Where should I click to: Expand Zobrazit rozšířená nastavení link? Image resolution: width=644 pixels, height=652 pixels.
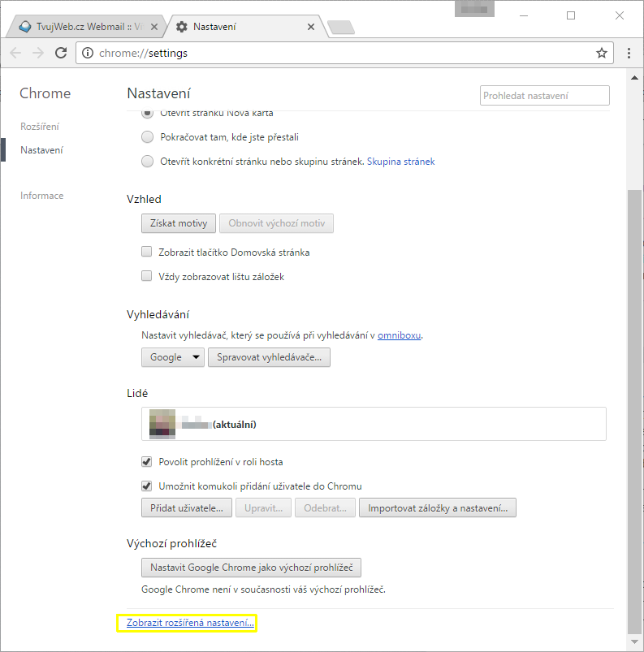190,624
